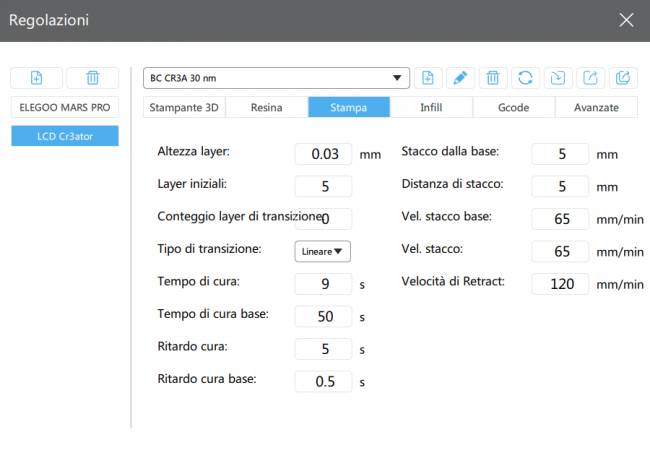
Task: Click the Altezza layer input field
Action: pyautogui.click(x=323, y=154)
